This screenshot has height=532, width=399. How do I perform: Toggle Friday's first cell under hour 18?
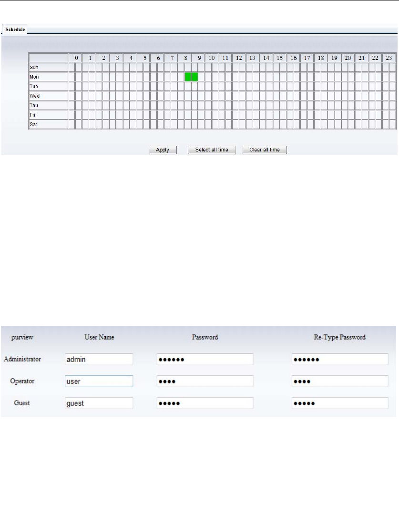pos(317,115)
